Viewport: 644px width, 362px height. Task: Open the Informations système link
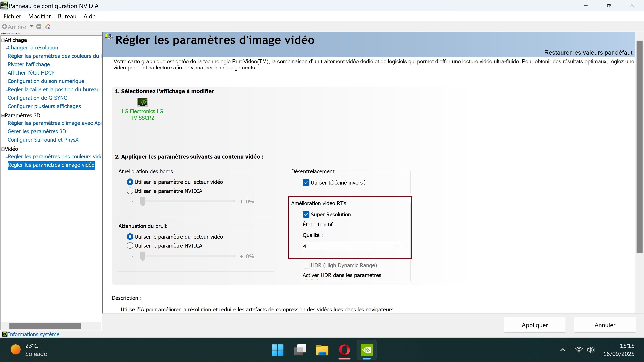pos(34,334)
